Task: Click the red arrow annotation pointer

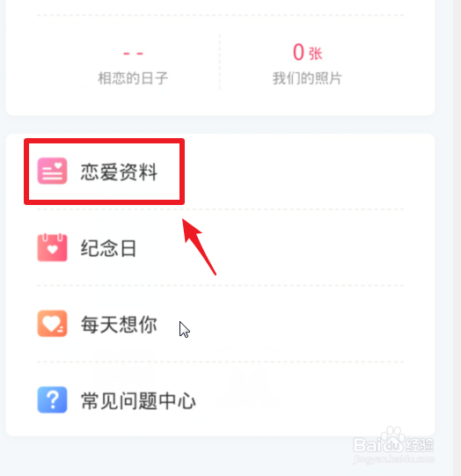Action: (199, 246)
